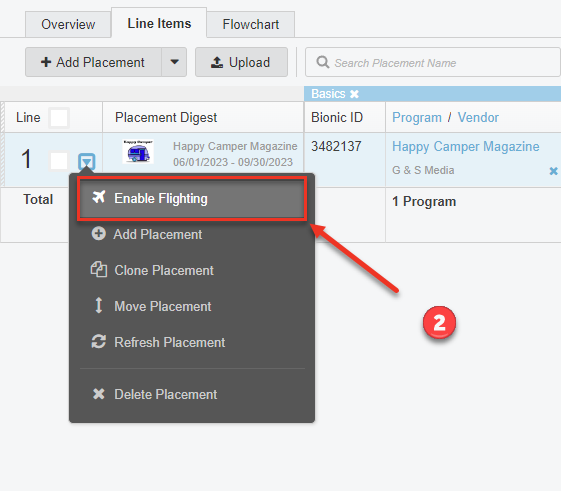Check the checkbox for line 1
The image size is (561, 491).
[x=59, y=161]
